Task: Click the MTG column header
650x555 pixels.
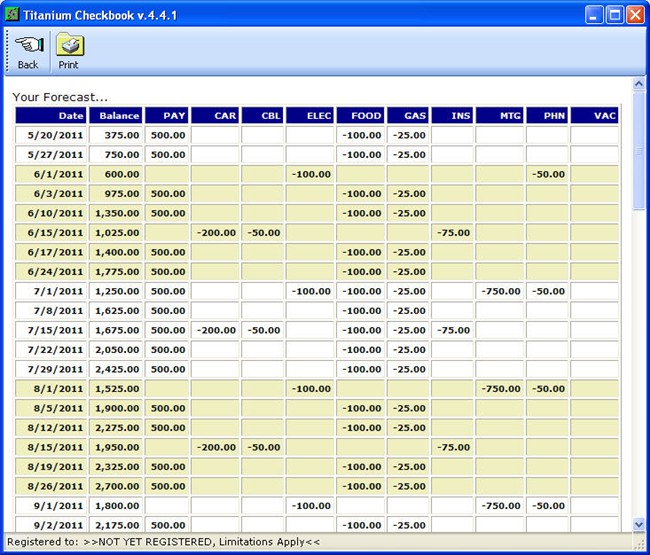Action: tap(500, 116)
